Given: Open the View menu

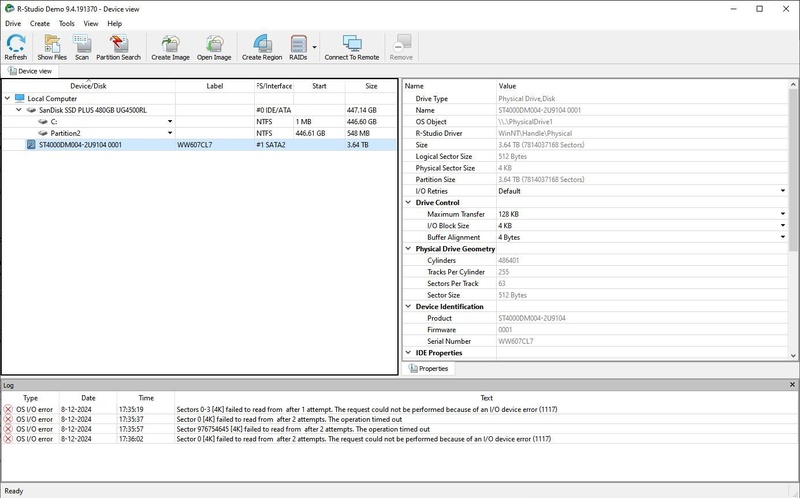Looking at the screenshot, I should (91, 23).
